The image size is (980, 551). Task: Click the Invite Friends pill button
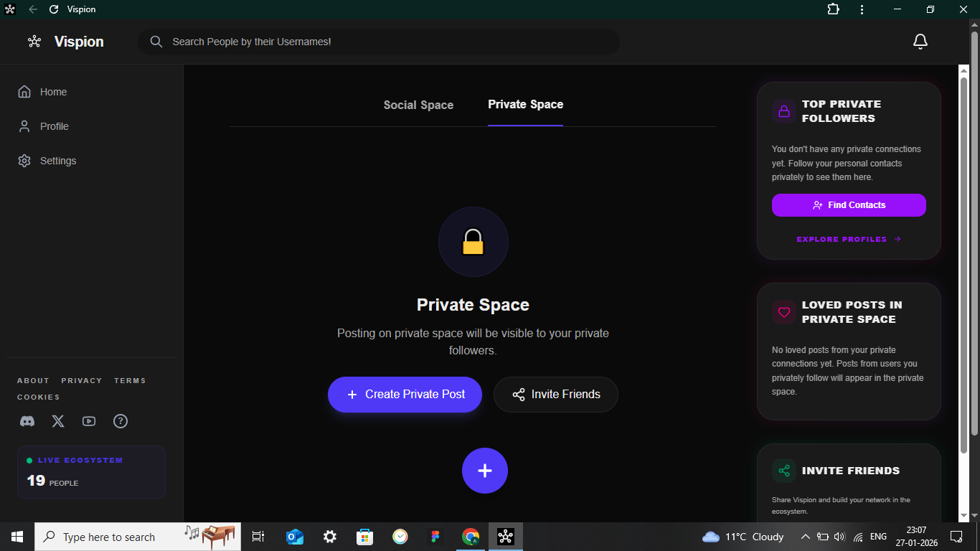coord(556,395)
